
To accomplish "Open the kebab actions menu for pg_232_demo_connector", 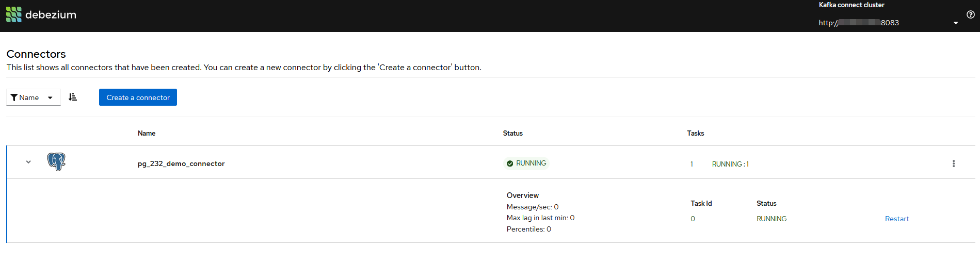I will coord(953,163).
